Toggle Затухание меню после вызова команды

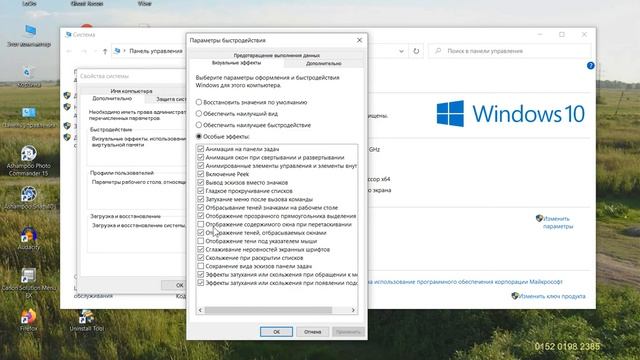click(200, 199)
